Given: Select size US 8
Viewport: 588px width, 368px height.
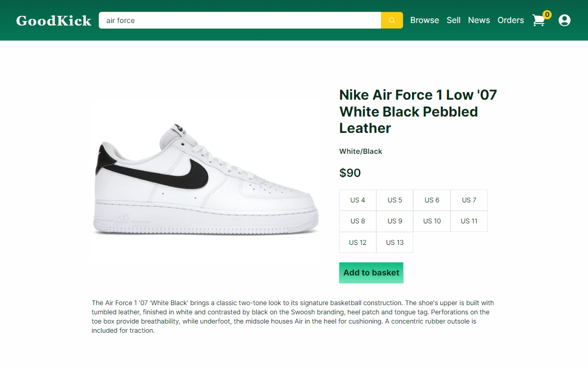Looking at the screenshot, I should click(358, 221).
